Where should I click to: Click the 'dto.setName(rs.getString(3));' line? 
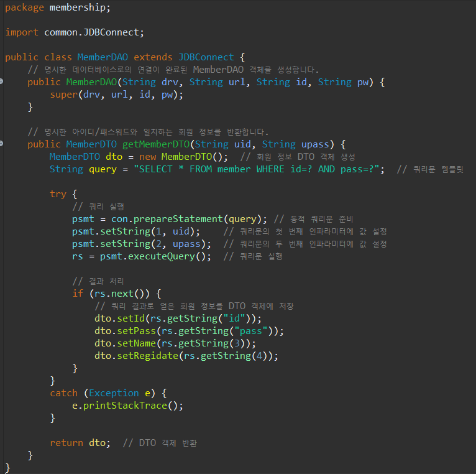[175, 343]
